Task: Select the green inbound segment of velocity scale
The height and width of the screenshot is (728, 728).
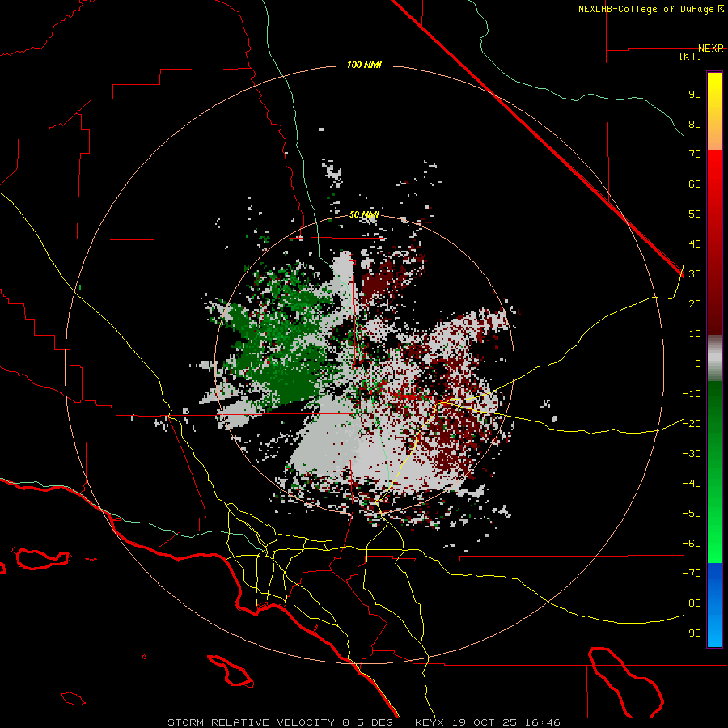Action: (x=714, y=472)
